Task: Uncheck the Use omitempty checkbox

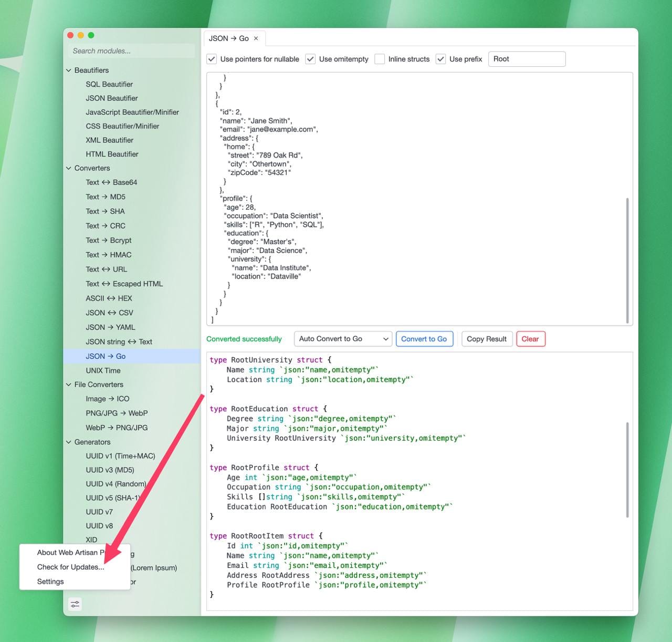Action: click(310, 59)
